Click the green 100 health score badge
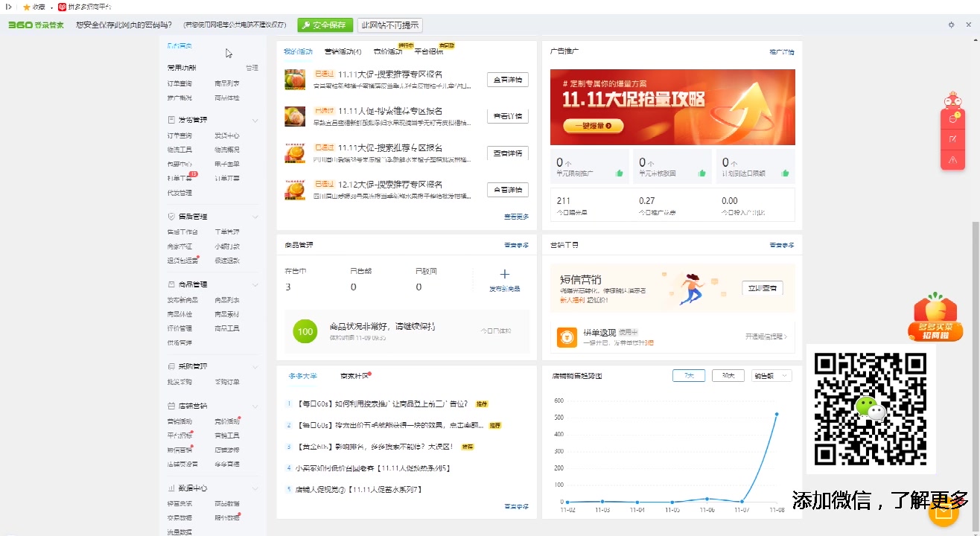This screenshot has height=536, width=980. pyautogui.click(x=305, y=331)
